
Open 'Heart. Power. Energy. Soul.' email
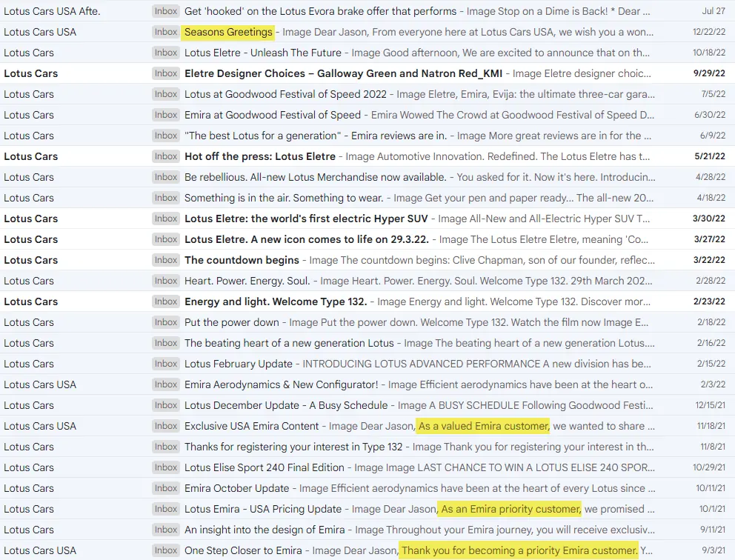248,281
